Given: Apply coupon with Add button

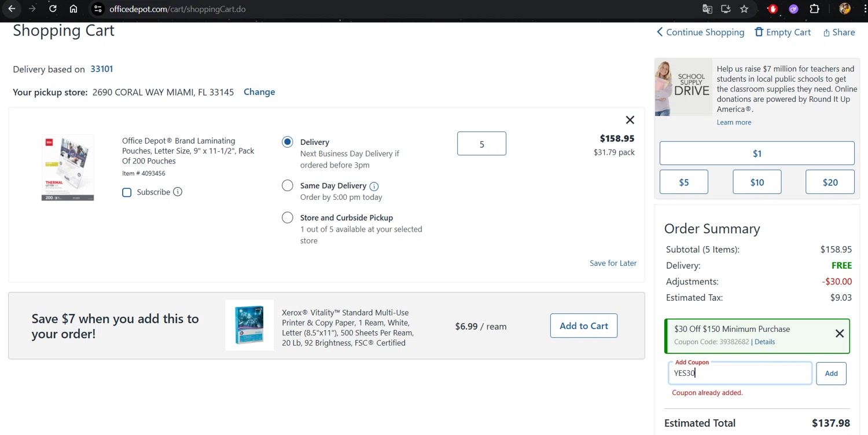Looking at the screenshot, I should [x=831, y=374].
